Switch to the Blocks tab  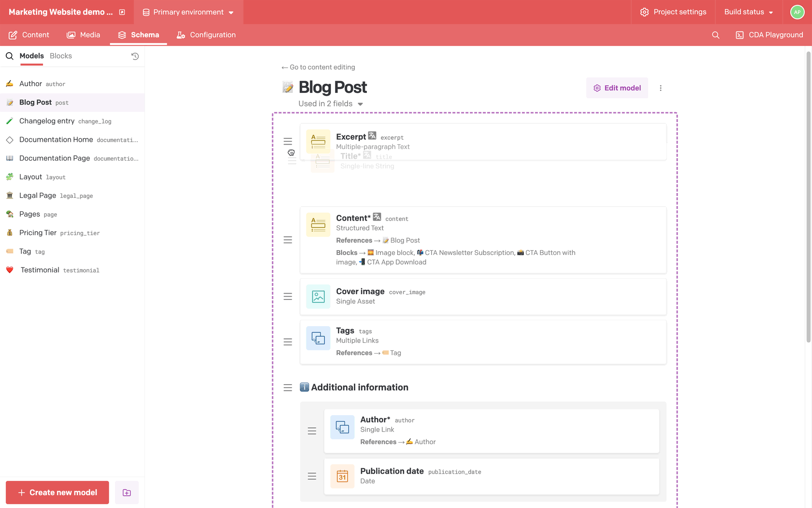[x=61, y=56]
